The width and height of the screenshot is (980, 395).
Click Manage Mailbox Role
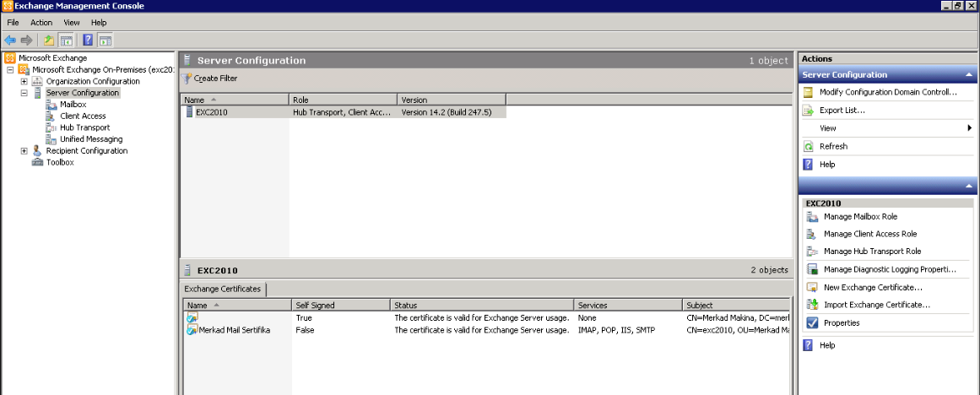860,216
